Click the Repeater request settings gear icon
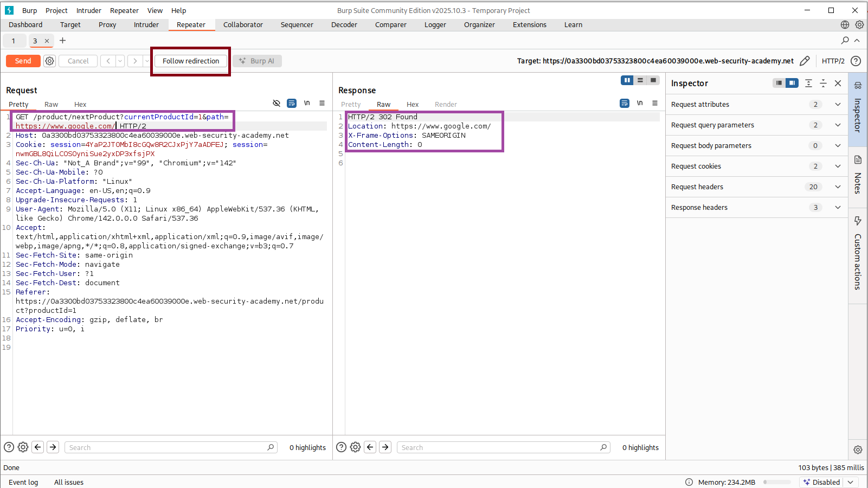Image resolution: width=868 pixels, height=488 pixels. click(49, 61)
